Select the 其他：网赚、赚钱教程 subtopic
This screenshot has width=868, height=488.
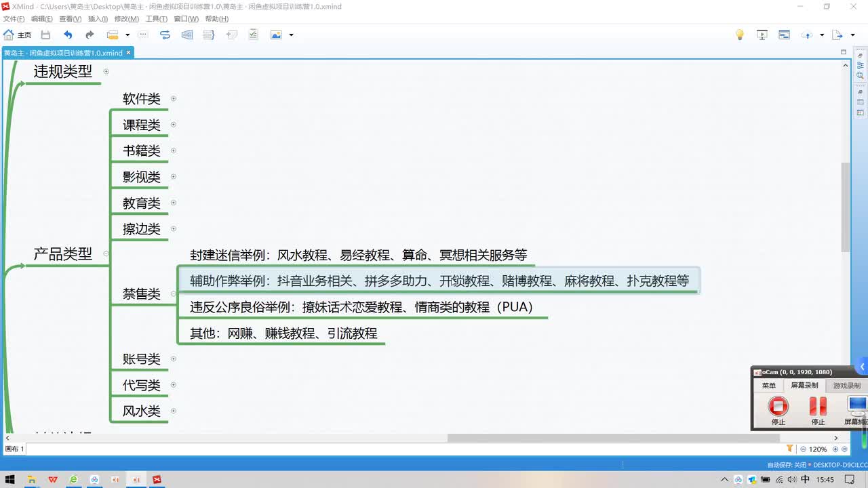pos(283,333)
